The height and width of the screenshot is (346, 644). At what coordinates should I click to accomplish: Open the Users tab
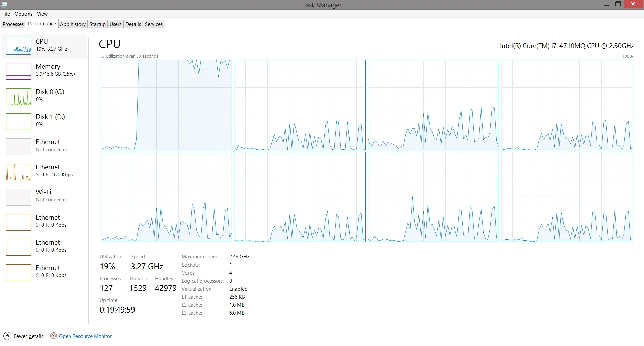pos(116,24)
